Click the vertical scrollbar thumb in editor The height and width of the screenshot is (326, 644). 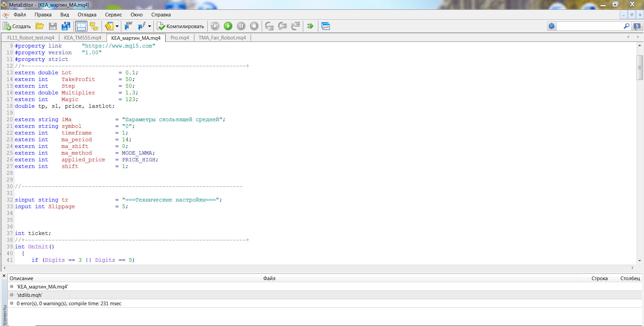pyautogui.click(x=640, y=68)
